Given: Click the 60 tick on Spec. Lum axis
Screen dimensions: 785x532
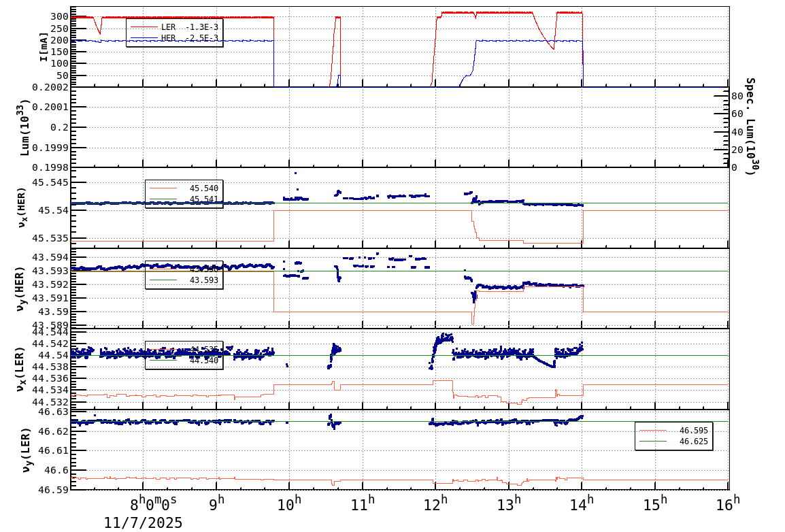Looking at the screenshot, I should [x=737, y=114].
